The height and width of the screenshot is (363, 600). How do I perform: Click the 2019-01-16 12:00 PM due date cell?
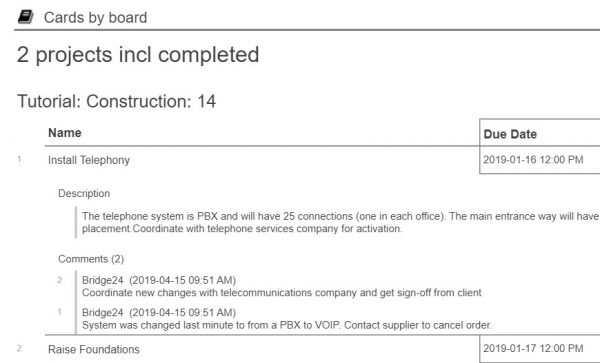(533, 160)
